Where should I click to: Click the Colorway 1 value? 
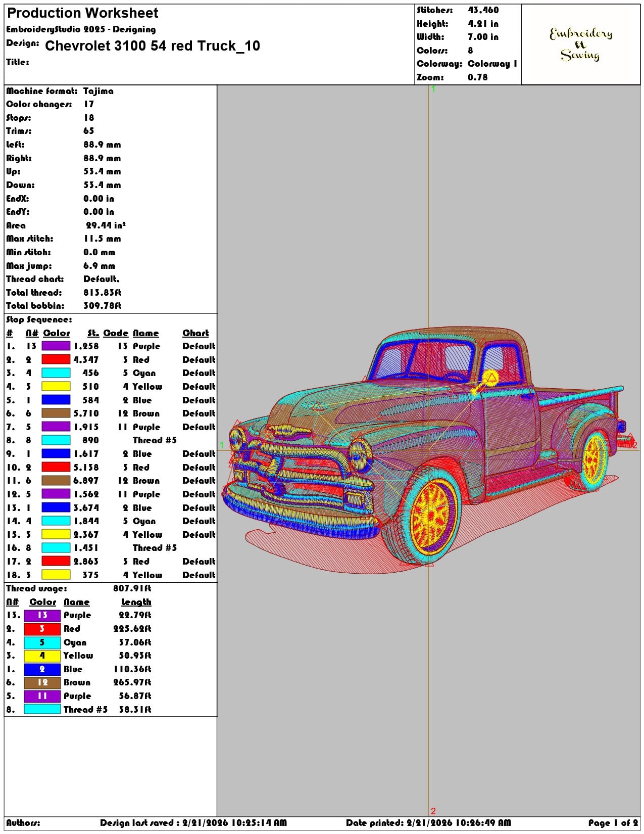click(492, 64)
